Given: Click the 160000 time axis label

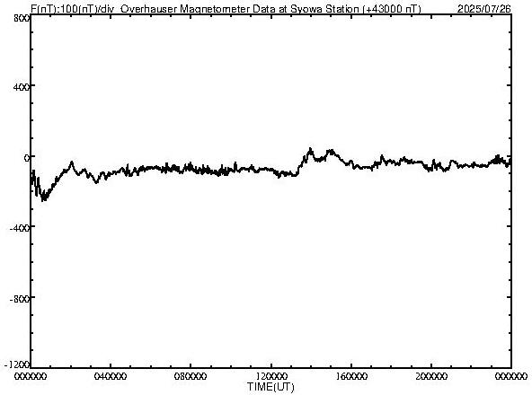Looking at the screenshot, I should tap(351, 376).
